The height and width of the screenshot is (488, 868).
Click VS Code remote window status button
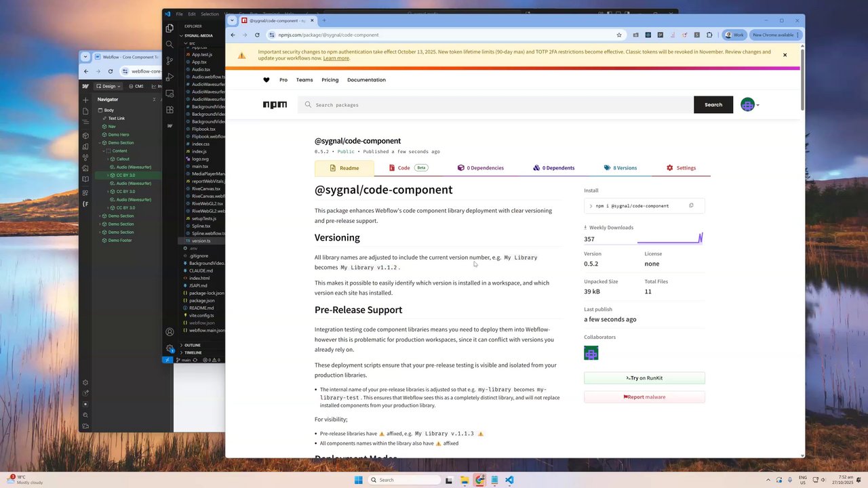pos(167,360)
